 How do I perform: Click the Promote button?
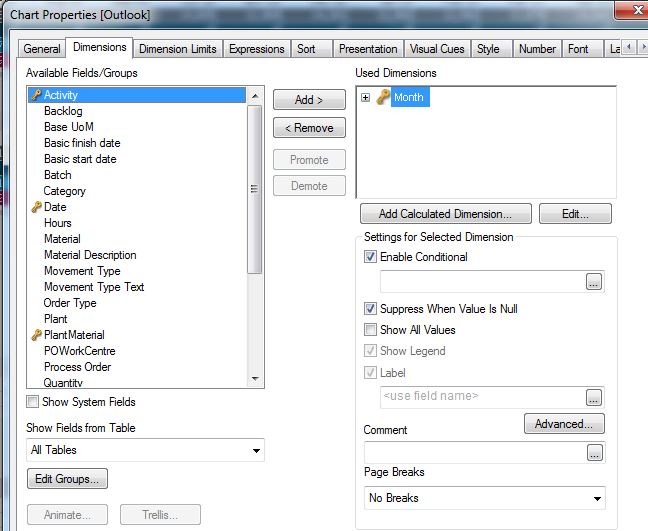pyautogui.click(x=309, y=160)
